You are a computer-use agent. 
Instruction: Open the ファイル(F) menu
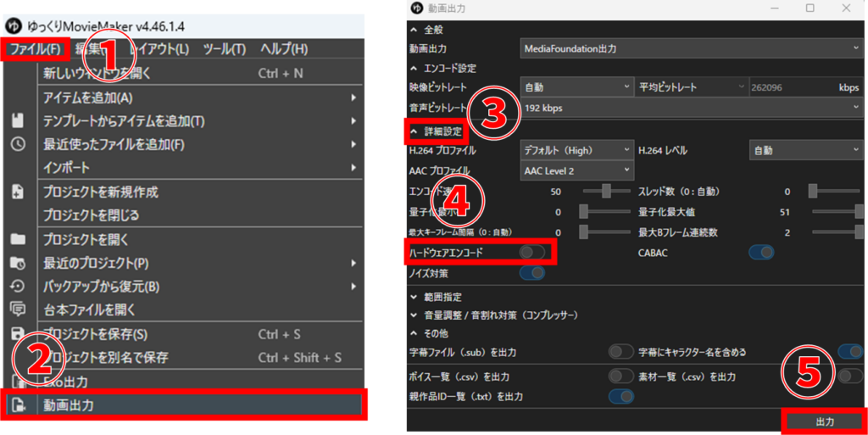pos(35,48)
